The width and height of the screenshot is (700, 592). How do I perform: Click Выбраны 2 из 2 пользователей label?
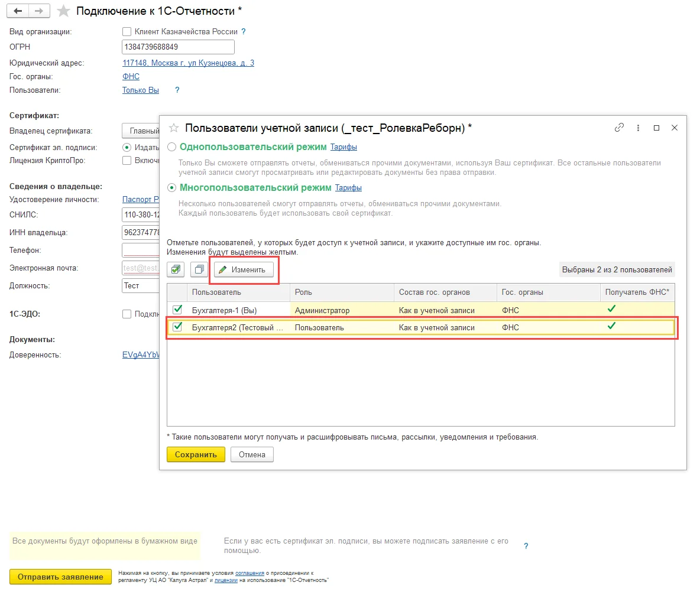(x=617, y=269)
